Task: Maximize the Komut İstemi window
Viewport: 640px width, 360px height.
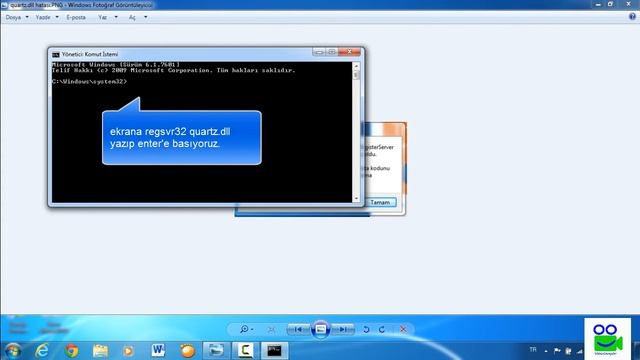Action: click(x=331, y=52)
